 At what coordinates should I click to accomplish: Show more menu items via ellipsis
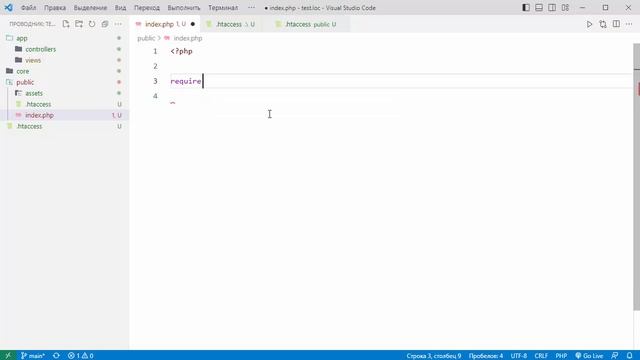pyautogui.click(x=251, y=7)
